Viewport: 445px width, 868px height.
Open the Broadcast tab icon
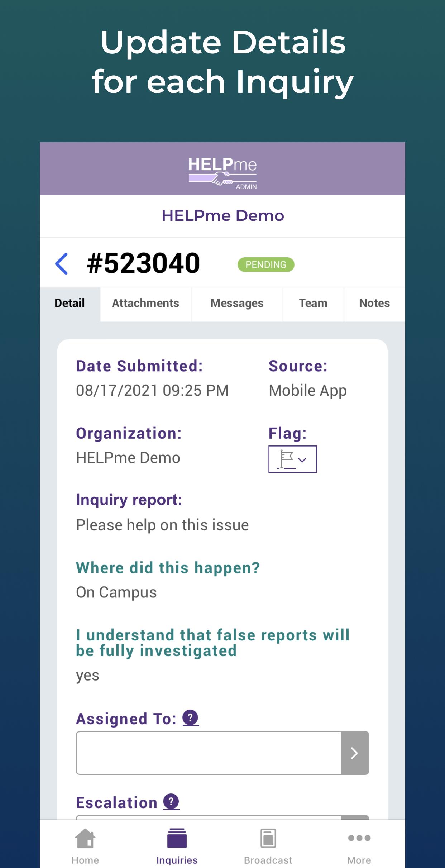pos(268,838)
